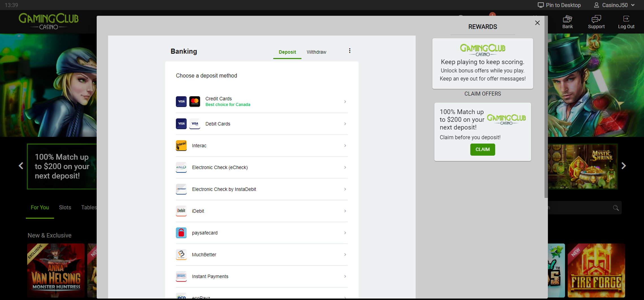Open CasinoJ50 account user icon
This screenshot has height=300, width=644.
[596, 5]
